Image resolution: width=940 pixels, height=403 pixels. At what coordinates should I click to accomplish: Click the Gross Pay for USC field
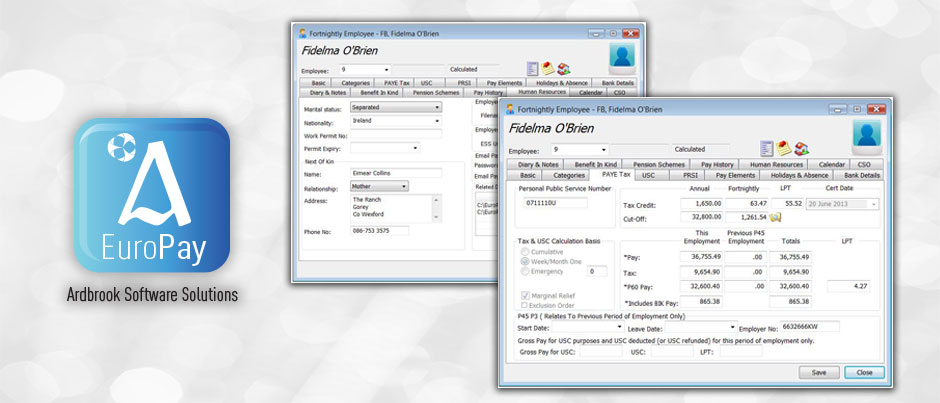point(600,351)
